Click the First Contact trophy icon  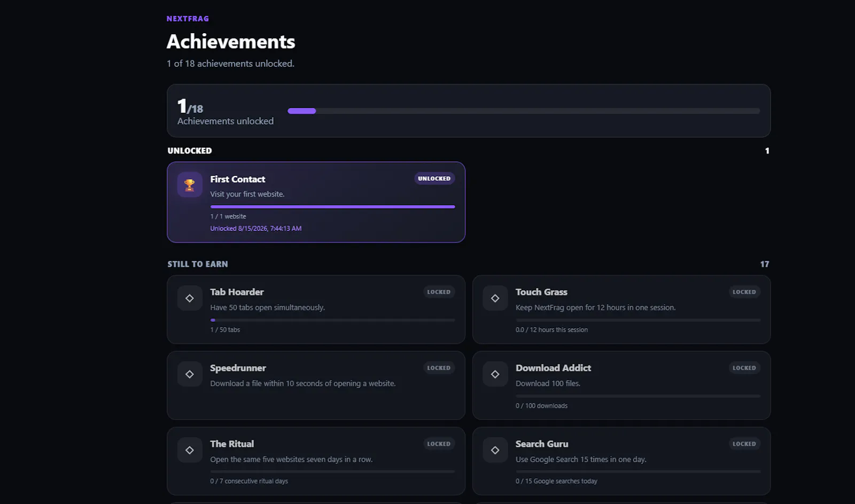pyautogui.click(x=190, y=185)
